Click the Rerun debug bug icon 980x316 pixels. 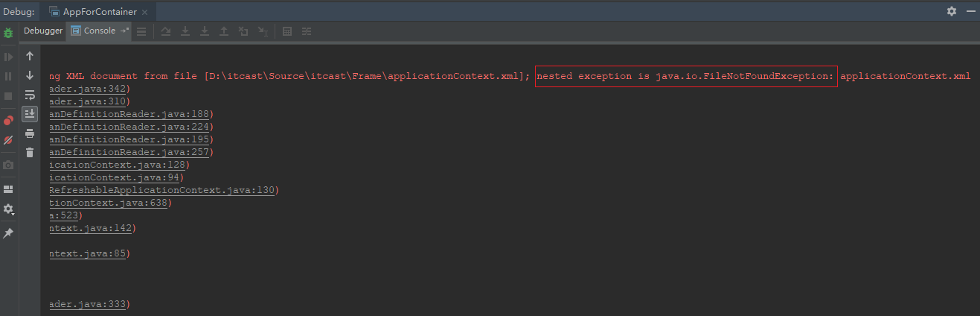click(8, 33)
